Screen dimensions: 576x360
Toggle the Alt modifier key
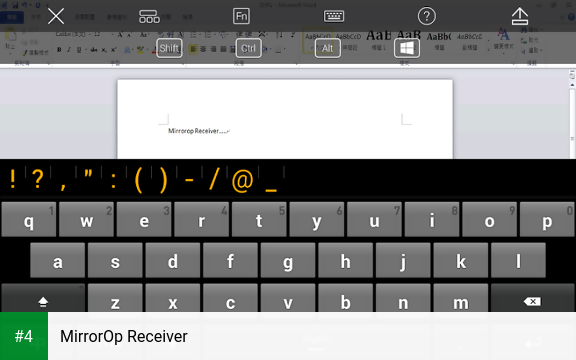[328, 48]
